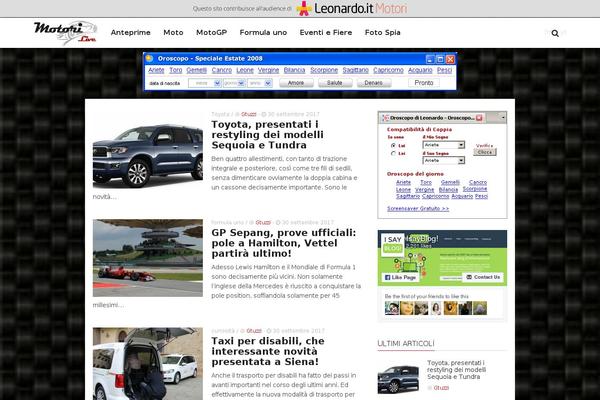
Task: Expand tab list arrow in Oroscopo widget header
Action: tap(503, 118)
